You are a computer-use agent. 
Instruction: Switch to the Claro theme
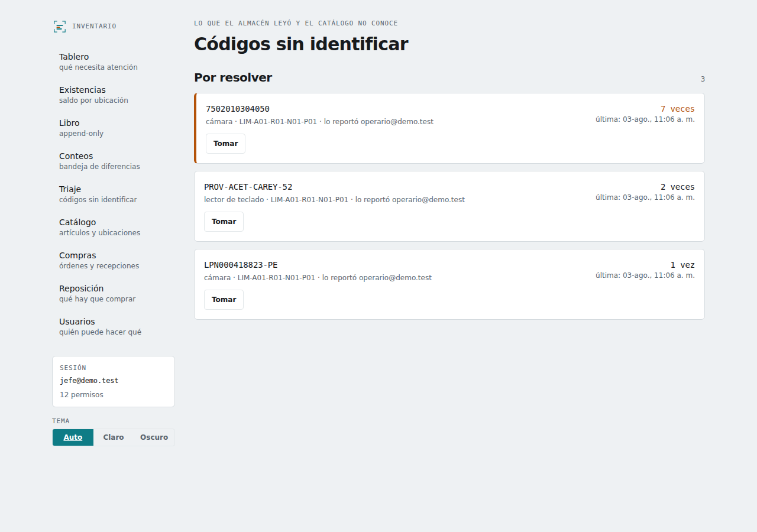pyautogui.click(x=114, y=437)
